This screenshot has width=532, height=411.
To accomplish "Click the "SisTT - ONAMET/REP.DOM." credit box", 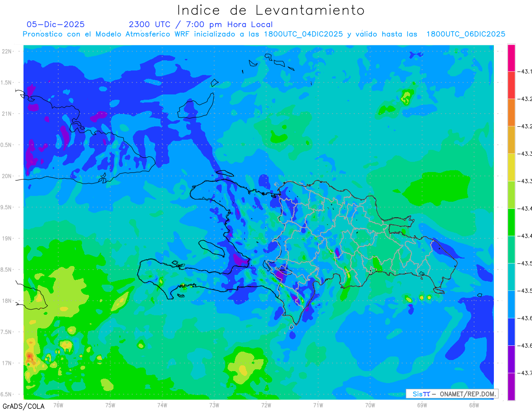I will click(x=452, y=394).
